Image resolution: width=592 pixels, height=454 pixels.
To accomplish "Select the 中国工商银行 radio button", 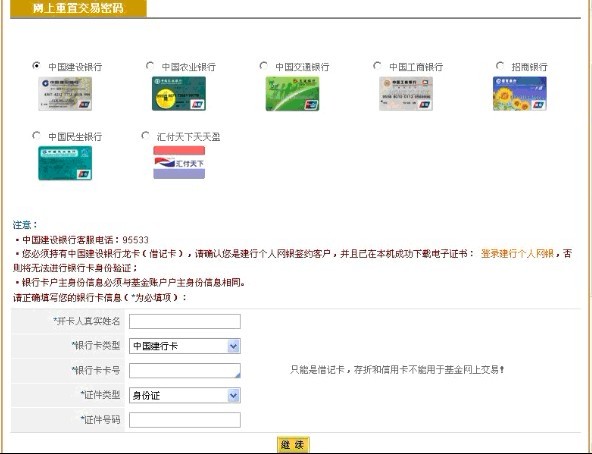I will tap(377, 66).
